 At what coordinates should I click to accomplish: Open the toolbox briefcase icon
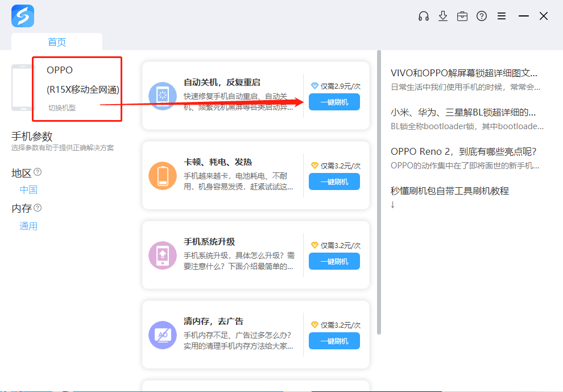(x=462, y=16)
